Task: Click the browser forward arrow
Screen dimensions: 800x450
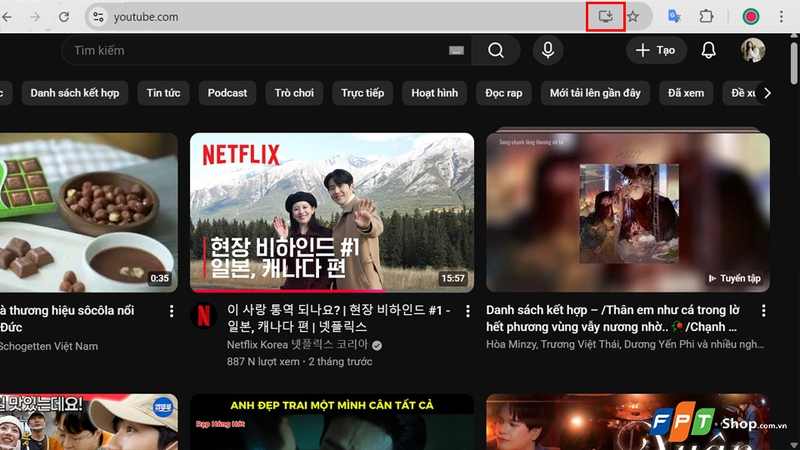Action: click(x=35, y=17)
